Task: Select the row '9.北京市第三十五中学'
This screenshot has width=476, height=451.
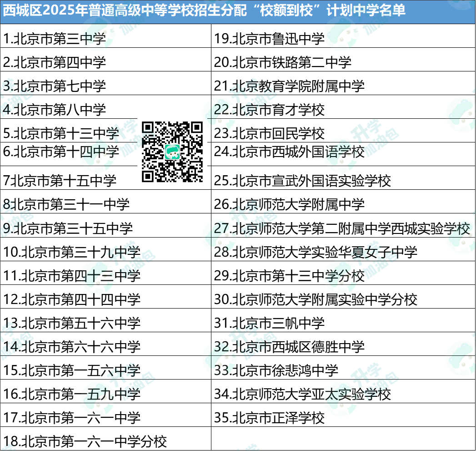Action: (x=105, y=226)
